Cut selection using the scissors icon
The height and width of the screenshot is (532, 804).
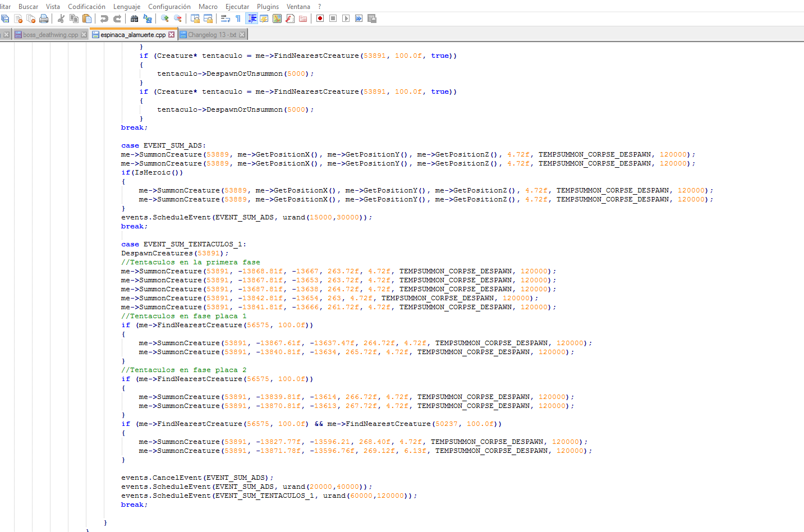[x=61, y=19]
